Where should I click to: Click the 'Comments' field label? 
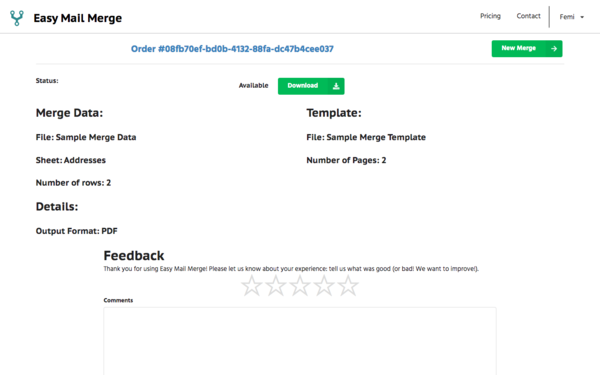pos(118,300)
